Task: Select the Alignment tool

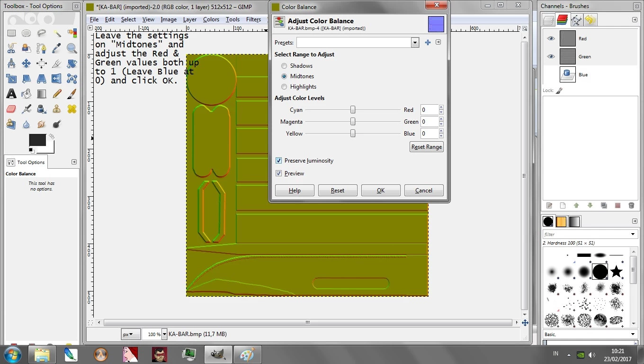Action: click(42, 64)
